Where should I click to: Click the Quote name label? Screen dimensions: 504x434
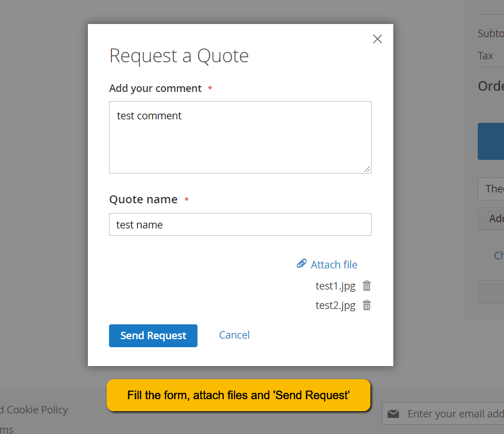[143, 199]
